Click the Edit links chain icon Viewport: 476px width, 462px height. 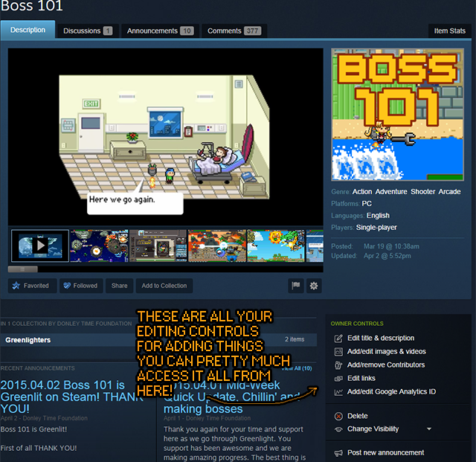[x=338, y=379]
